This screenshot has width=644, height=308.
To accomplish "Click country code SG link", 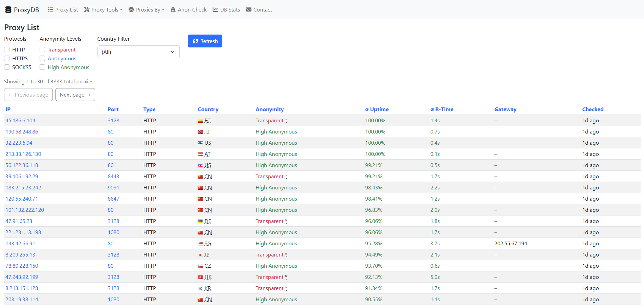I will click(207, 244).
